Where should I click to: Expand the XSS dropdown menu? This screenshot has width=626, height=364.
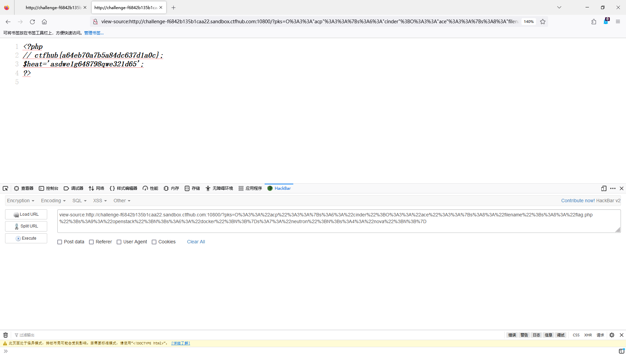100,201
